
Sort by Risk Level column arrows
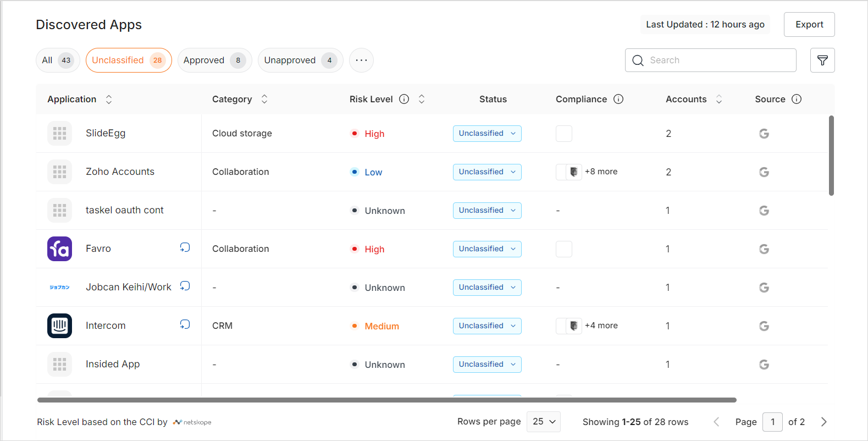coord(422,99)
